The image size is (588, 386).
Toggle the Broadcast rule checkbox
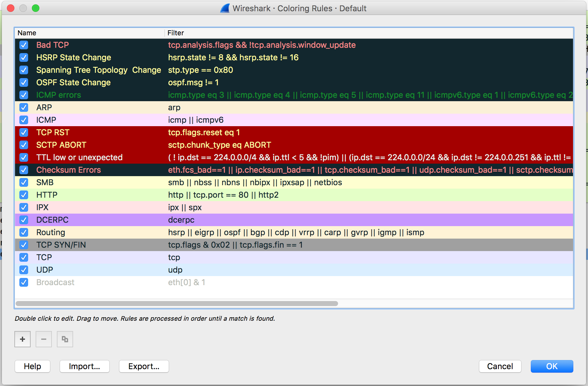point(24,282)
